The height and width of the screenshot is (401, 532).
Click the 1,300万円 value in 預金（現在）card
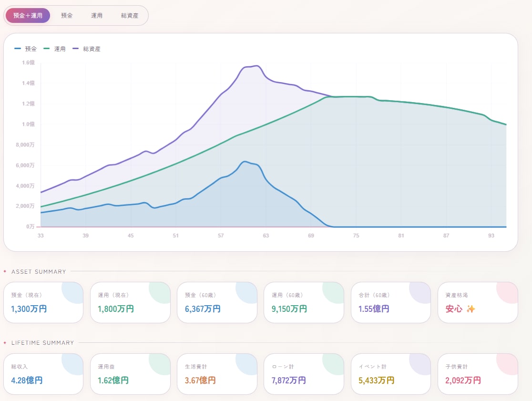(x=29, y=308)
